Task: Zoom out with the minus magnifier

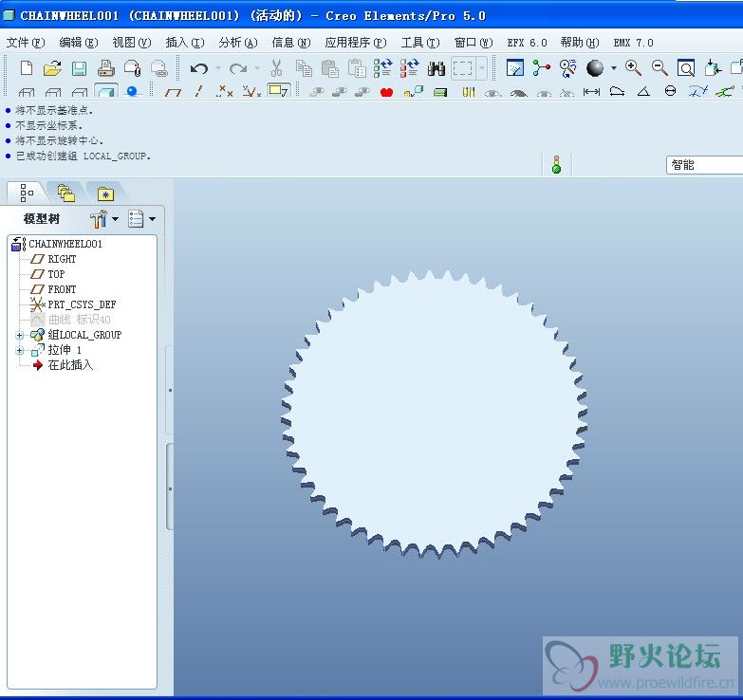Action: click(x=659, y=68)
